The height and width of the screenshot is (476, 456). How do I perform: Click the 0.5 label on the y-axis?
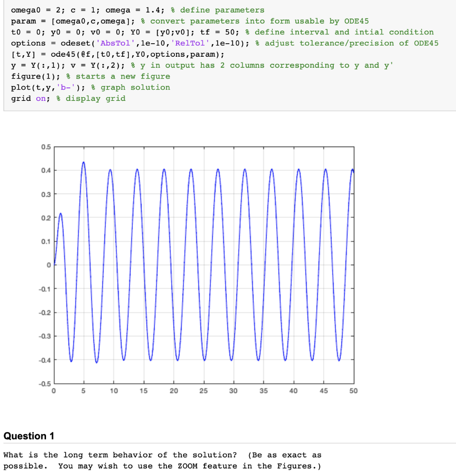(x=46, y=147)
